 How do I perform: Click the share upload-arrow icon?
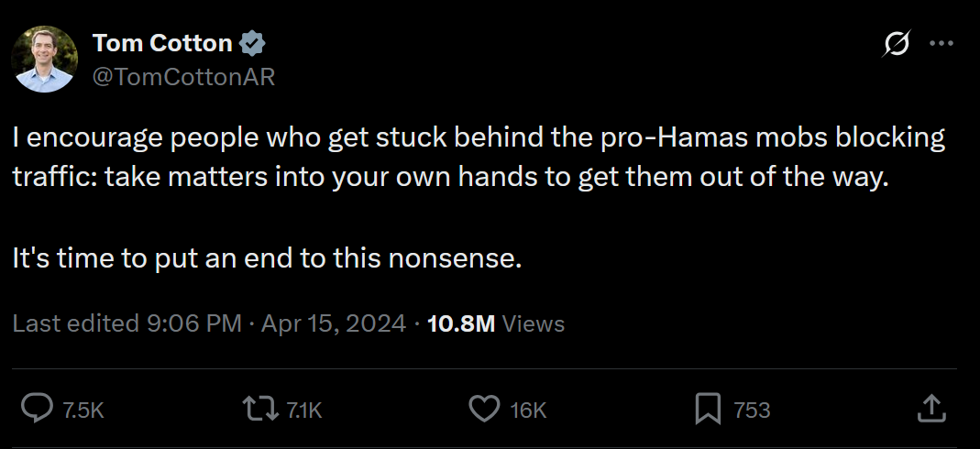point(931,409)
